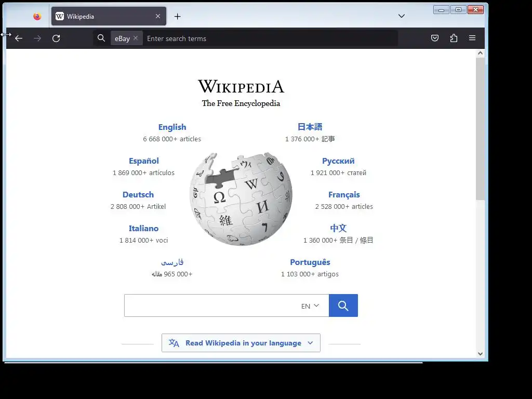Image resolution: width=532 pixels, height=399 pixels.
Task: Expand 'Read Wikipedia in your language'
Action: point(241,343)
